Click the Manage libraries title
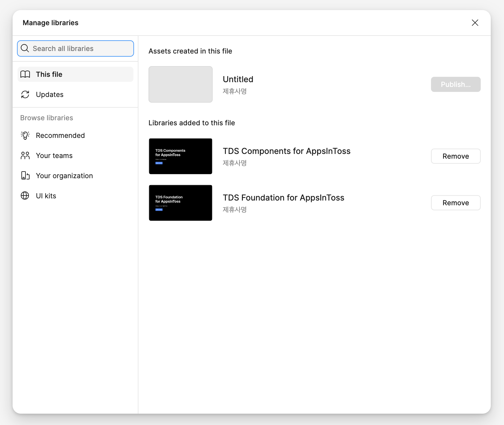Screen dimensions: 504x425 (50, 23)
